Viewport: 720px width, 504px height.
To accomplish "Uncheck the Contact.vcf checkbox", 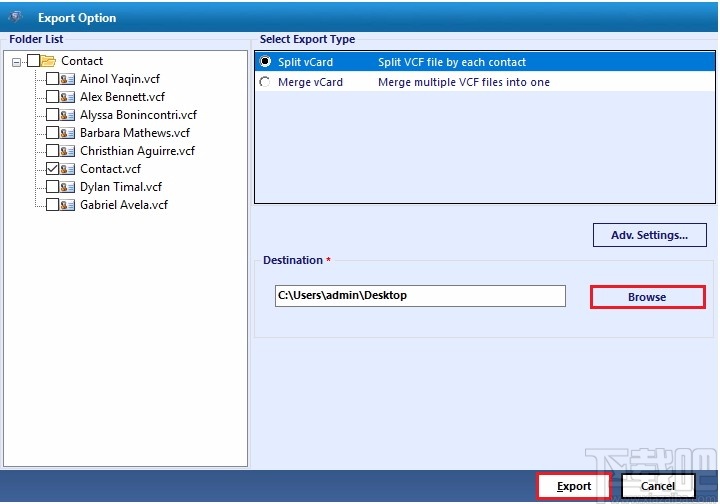I will [52, 169].
